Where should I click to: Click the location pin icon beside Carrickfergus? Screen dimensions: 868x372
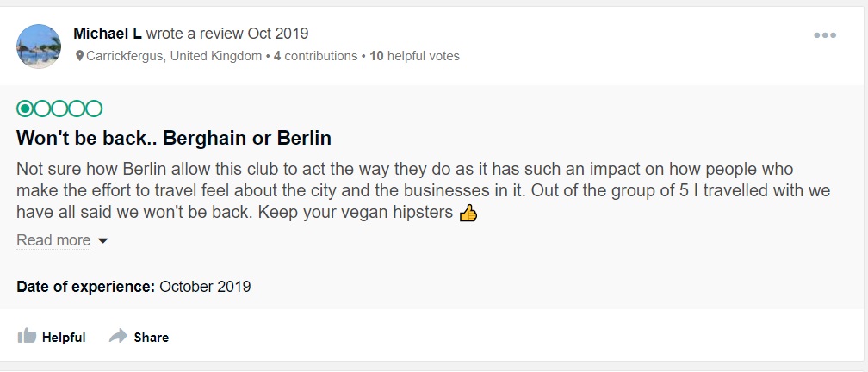(80, 56)
